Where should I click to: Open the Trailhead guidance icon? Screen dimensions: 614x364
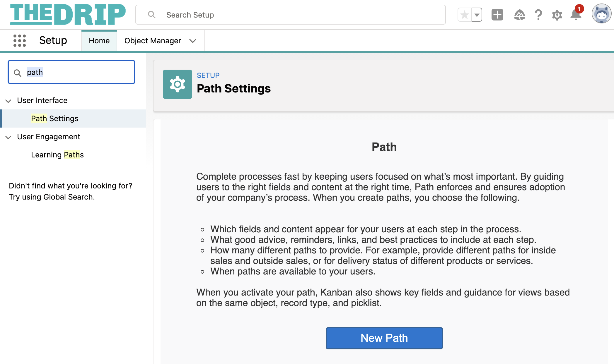point(519,15)
